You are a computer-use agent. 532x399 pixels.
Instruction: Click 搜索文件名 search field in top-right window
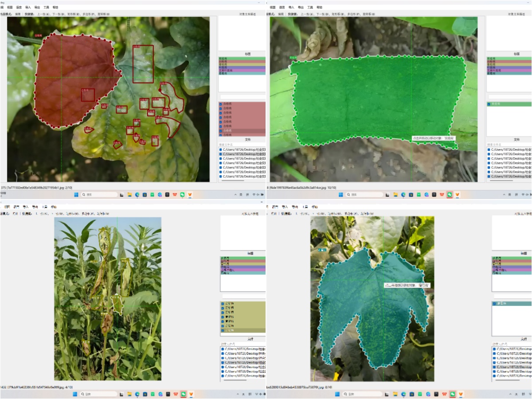click(x=509, y=145)
